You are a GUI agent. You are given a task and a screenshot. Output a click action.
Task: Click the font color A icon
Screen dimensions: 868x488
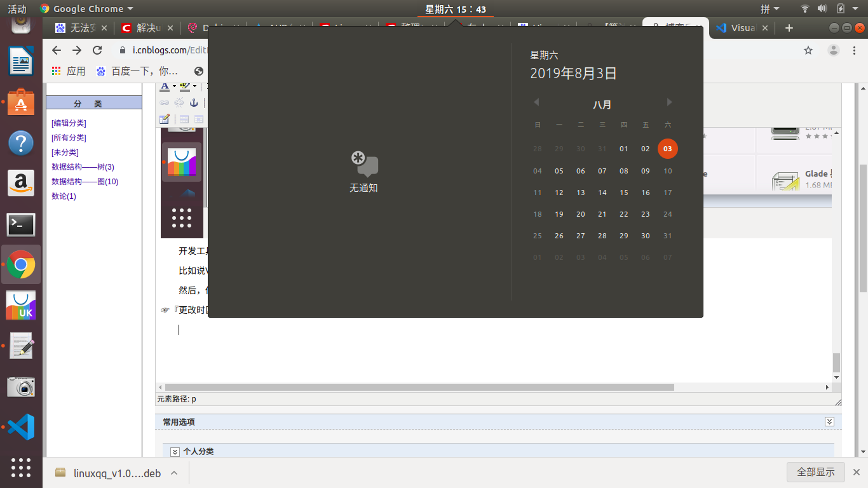point(165,86)
